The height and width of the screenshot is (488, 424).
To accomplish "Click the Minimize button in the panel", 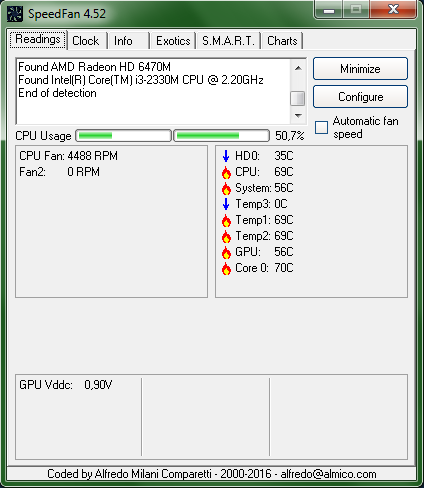I will [360, 69].
